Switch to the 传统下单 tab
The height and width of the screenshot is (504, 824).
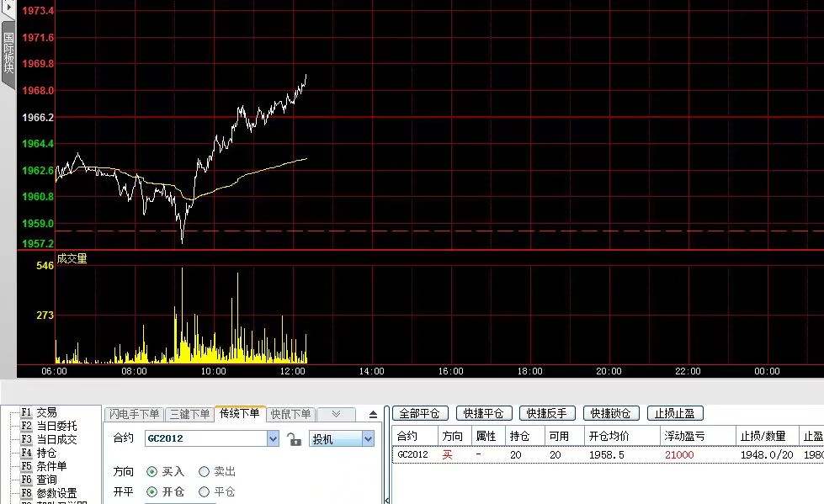tap(240, 414)
